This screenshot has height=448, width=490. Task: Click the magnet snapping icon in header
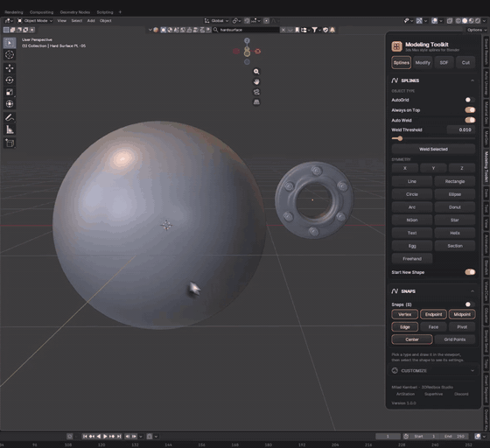[247, 21]
